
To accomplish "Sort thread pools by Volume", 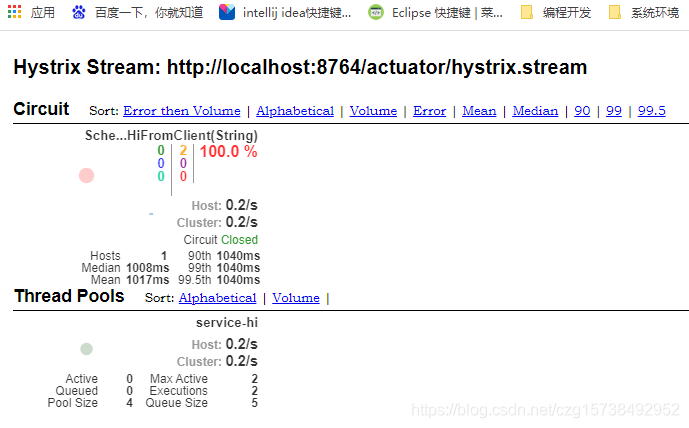I will [296, 297].
